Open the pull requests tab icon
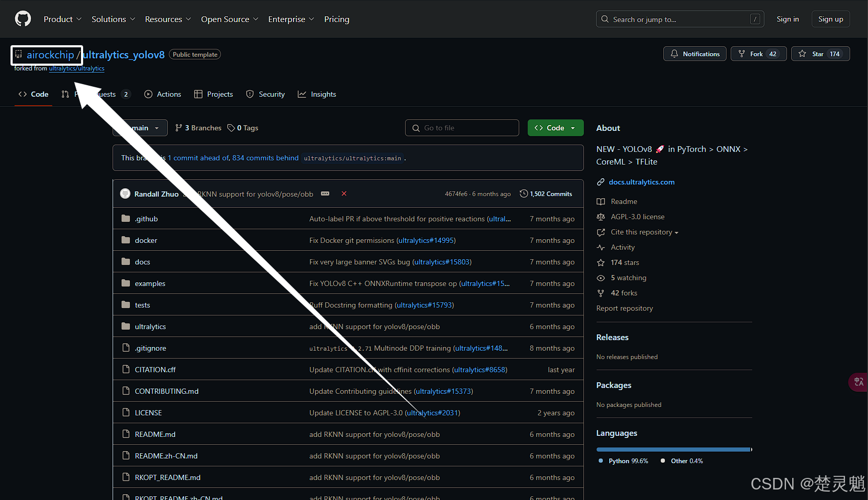This screenshot has width=868, height=500. click(x=65, y=94)
